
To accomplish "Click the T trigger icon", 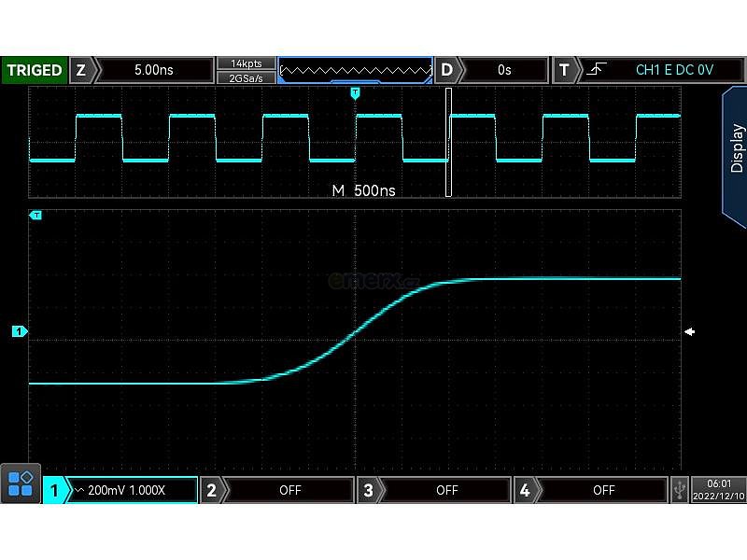I will coord(564,70).
